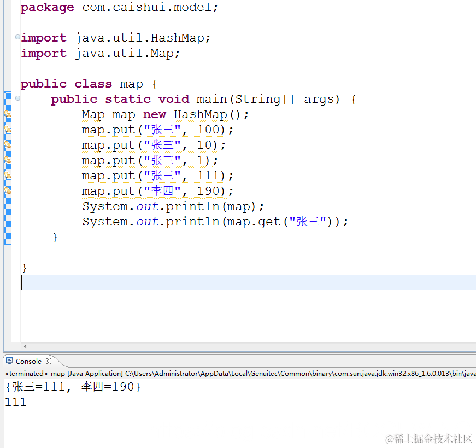Click console output line 111
Image resolution: width=476 pixels, height=448 pixels.
[16, 402]
